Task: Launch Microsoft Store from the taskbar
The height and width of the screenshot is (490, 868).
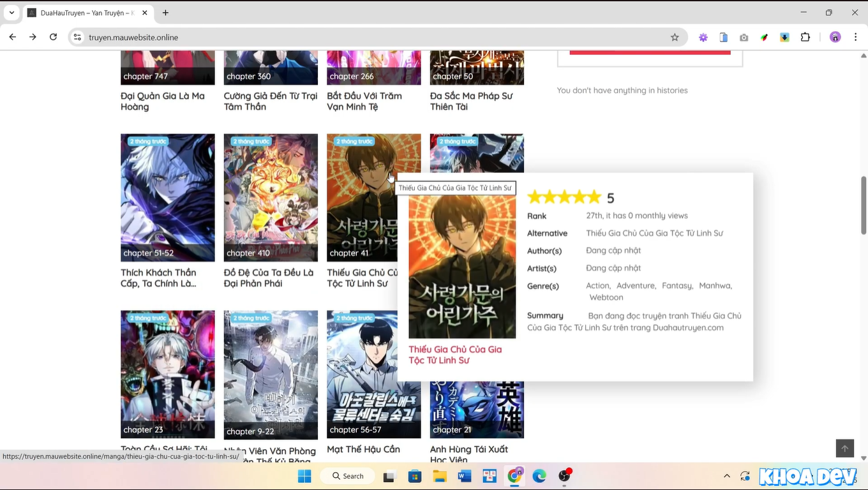Action: [415, 476]
